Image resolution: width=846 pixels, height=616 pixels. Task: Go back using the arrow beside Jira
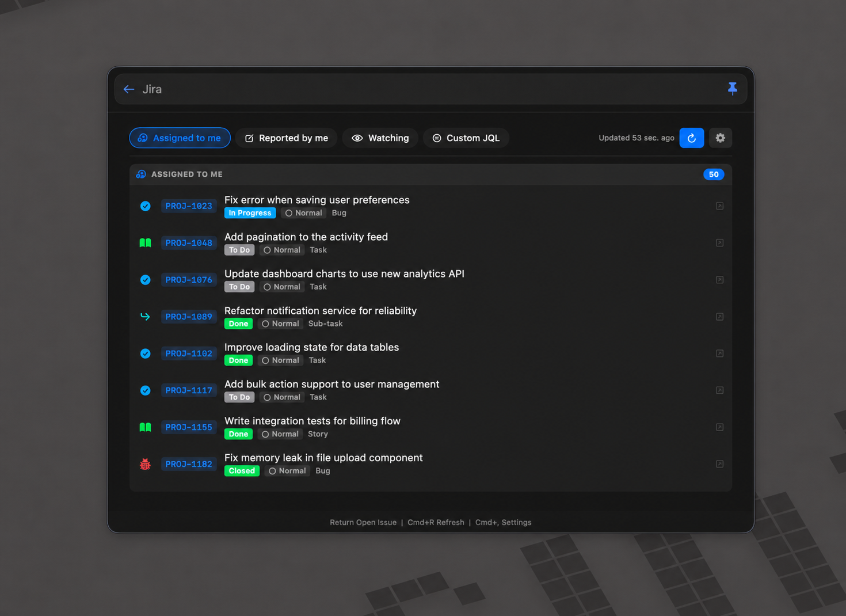[x=129, y=89]
